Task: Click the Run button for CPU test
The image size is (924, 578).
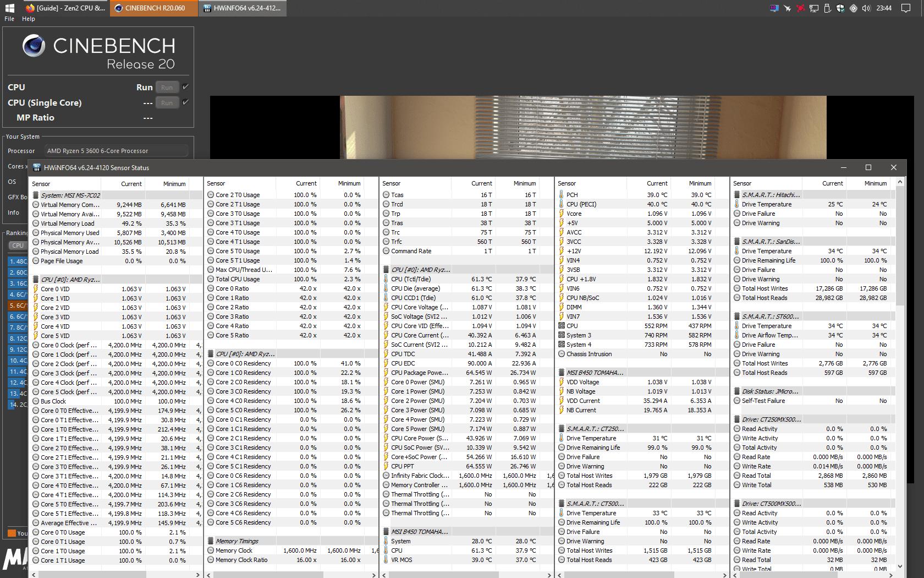Action: point(167,87)
